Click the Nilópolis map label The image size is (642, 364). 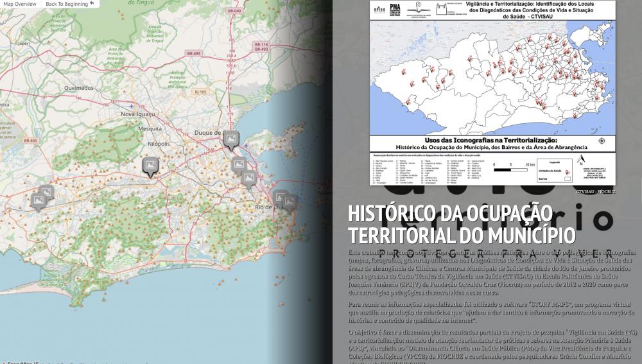(x=159, y=144)
